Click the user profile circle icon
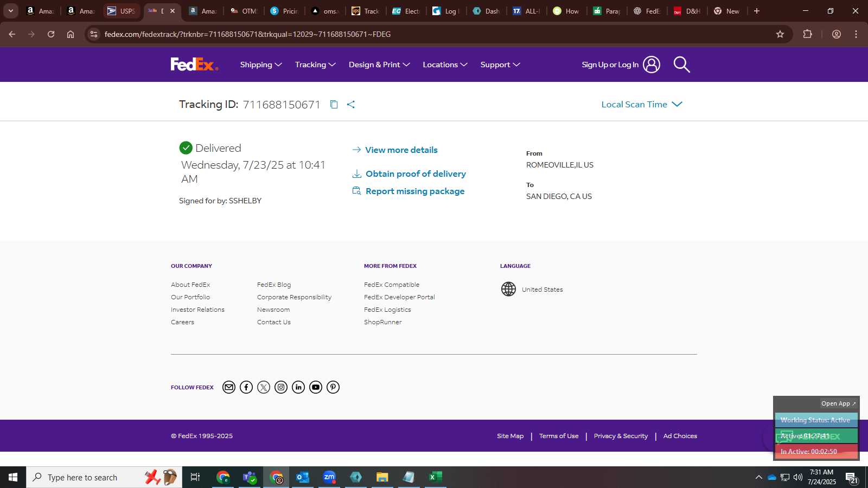Image resolution: width=868 pixels, height=488 pixels. 652,65
